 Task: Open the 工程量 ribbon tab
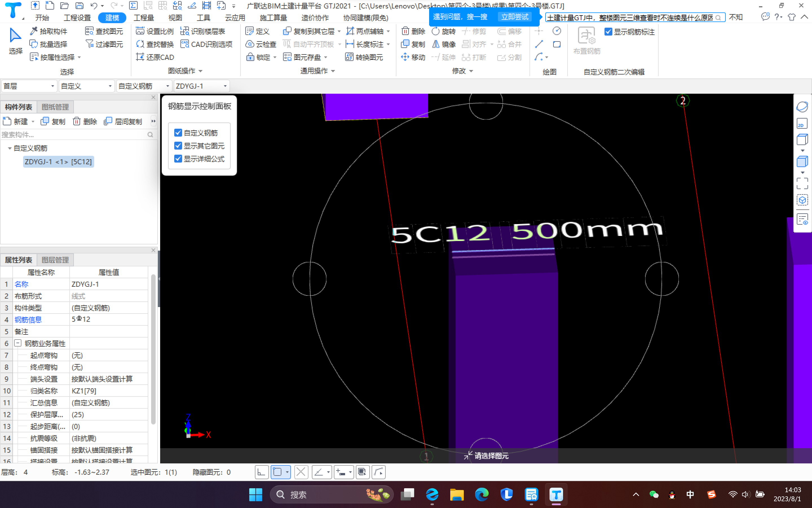(144, 18)
